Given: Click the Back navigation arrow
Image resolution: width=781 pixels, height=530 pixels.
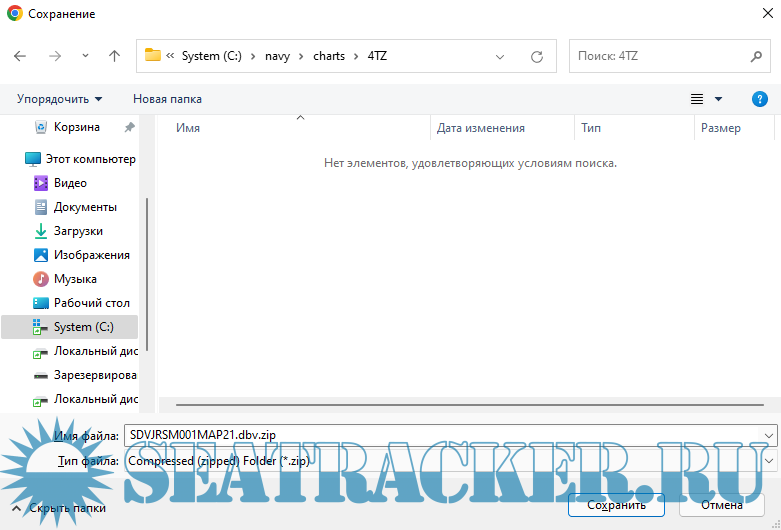Looking at the screenshot, I should 20,57.
